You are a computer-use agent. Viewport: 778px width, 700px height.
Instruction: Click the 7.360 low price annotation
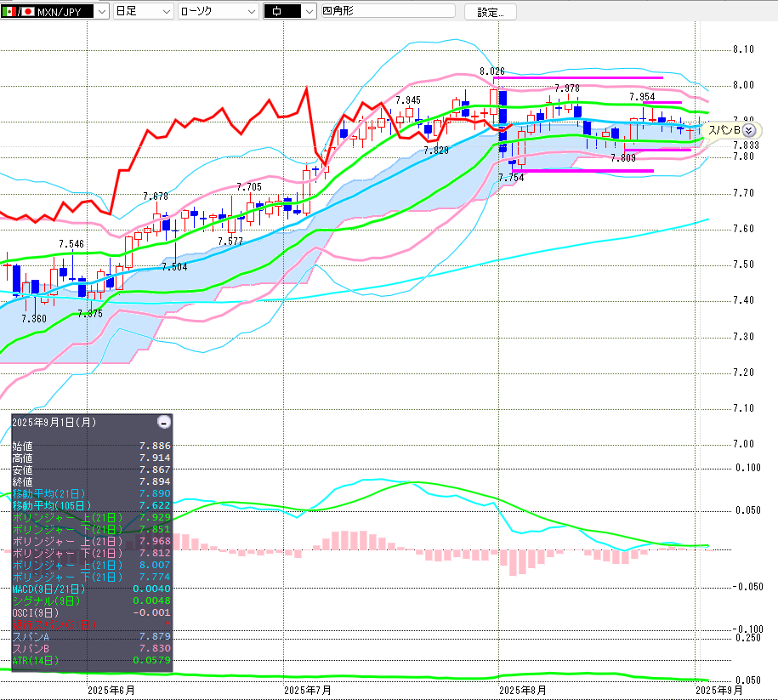(x=34, y=319)
